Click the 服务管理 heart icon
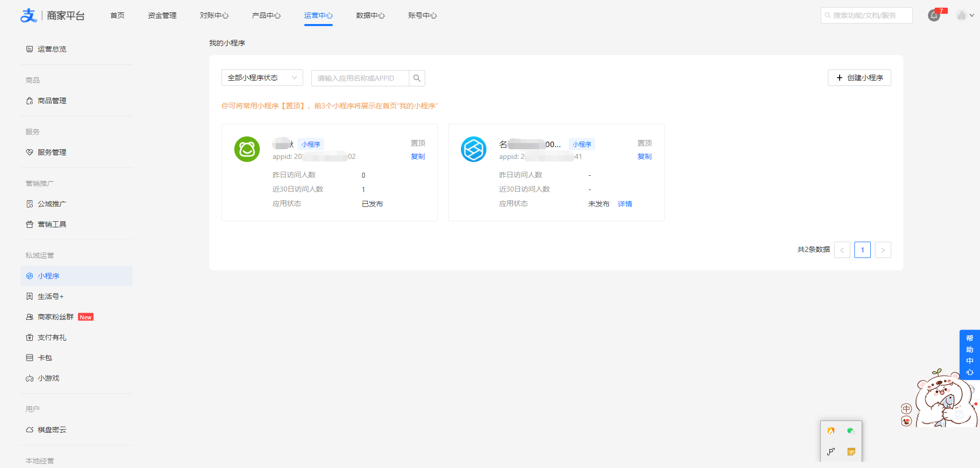 tap(30, 152)
